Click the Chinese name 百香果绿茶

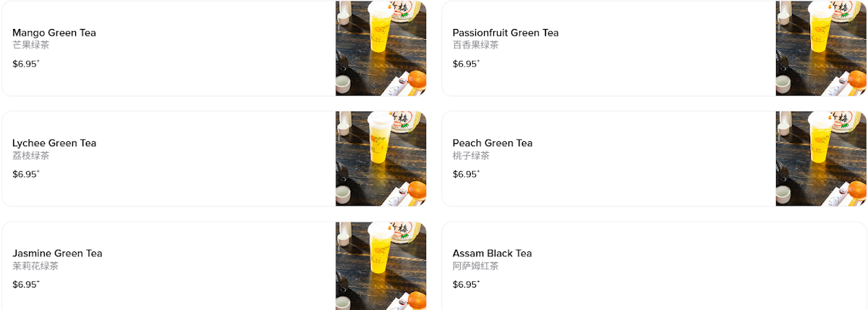coord(475,45)
